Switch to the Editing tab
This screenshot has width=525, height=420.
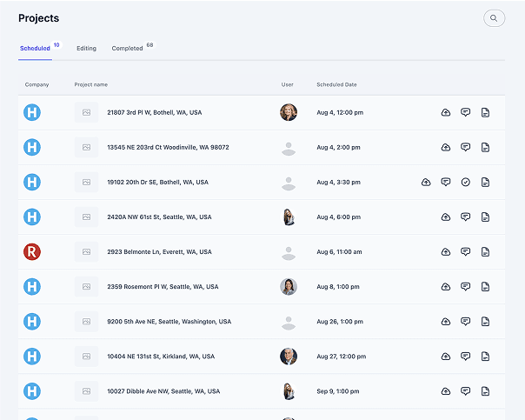coord(86,48)
